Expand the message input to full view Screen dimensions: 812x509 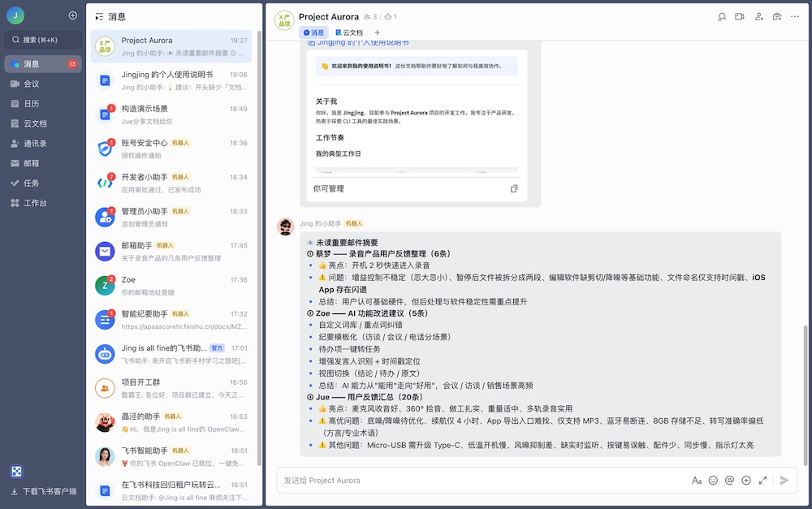(764, 480)
